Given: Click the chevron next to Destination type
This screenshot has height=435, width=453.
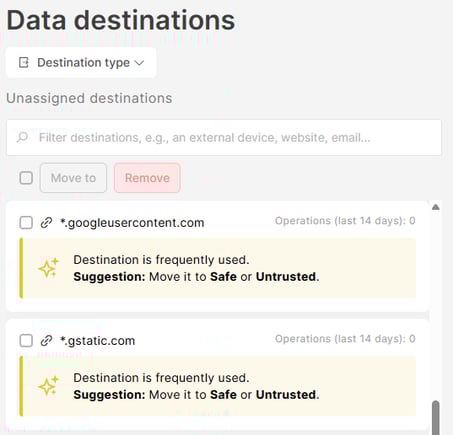Looking at the screenshot, I should 139,63.
